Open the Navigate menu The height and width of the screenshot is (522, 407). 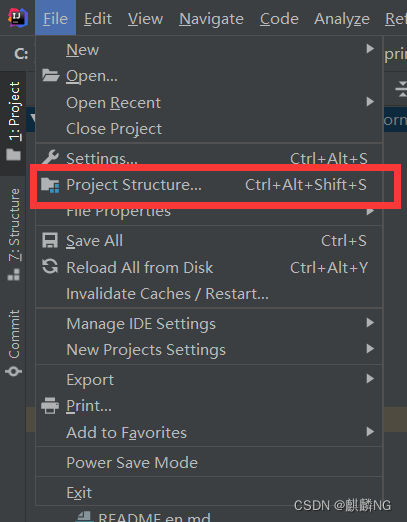pos(211,18)
